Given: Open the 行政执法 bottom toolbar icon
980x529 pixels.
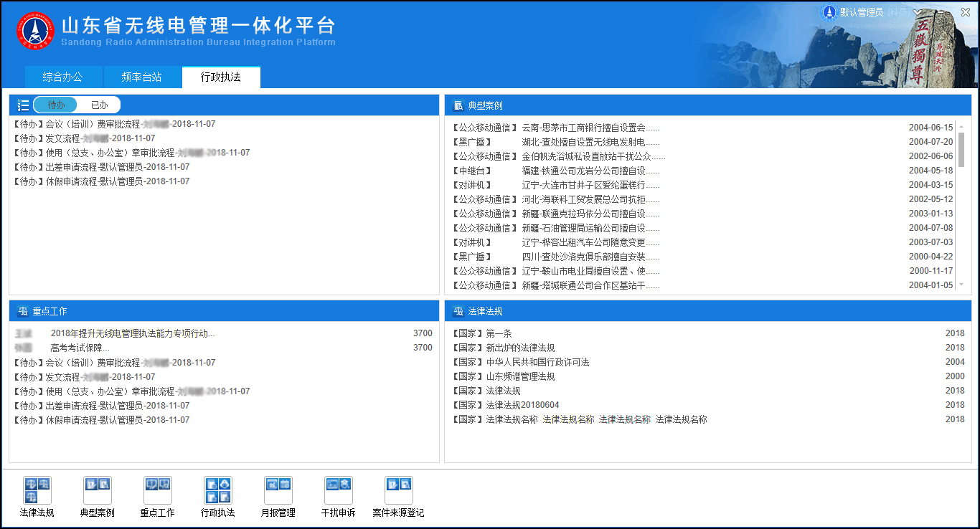Looking at the screenshot, I should click(x=218, y=491).
